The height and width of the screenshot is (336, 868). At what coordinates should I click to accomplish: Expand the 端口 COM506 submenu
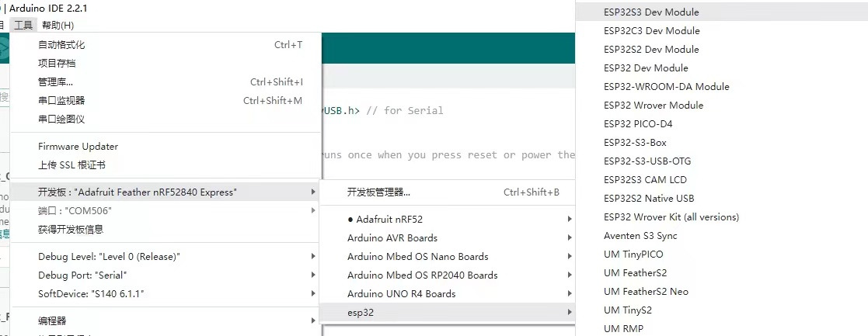pos(166,210)
